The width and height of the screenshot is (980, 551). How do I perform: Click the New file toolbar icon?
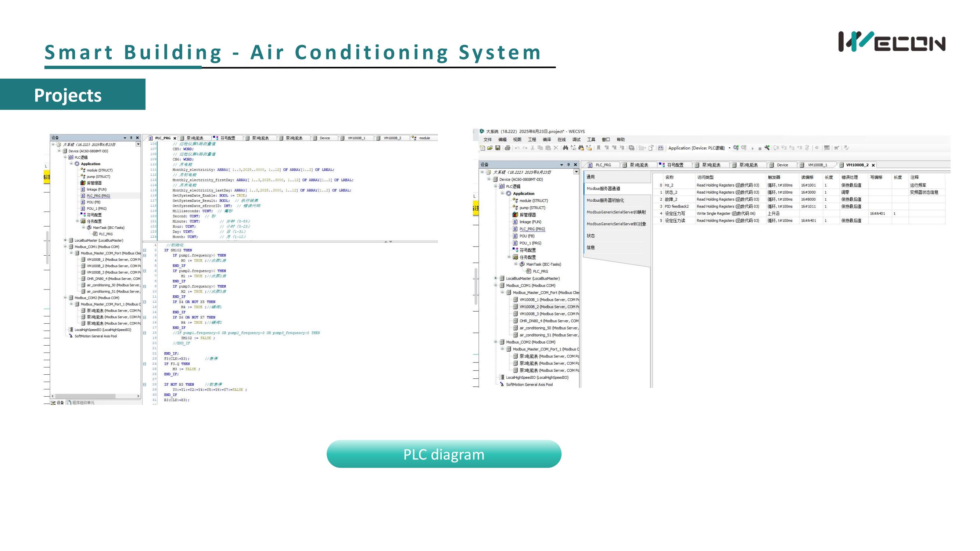(x=482, y=148)
